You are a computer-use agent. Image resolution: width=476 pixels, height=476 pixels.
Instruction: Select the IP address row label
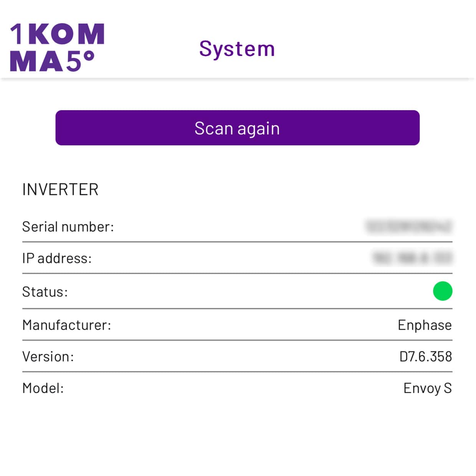tap(57, 258)
